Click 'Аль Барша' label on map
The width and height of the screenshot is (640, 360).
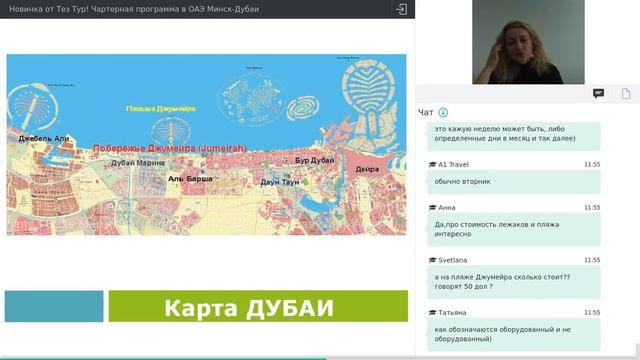pos(190,179)
